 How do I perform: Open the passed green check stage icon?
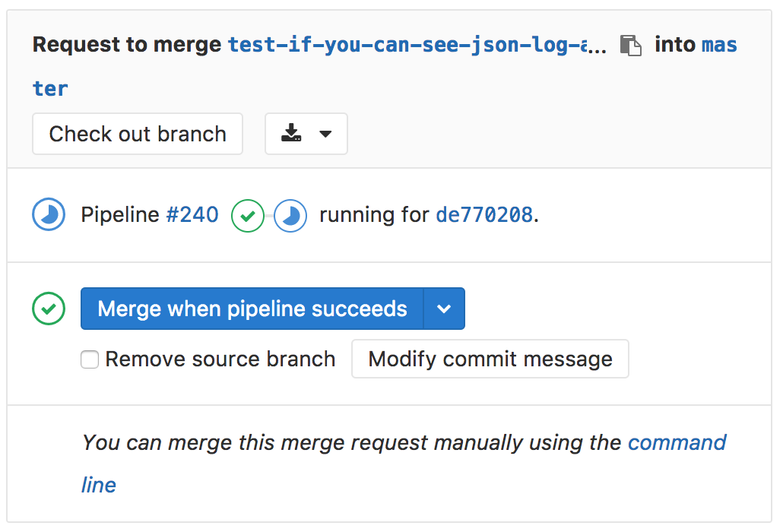[x=247, y=216]
